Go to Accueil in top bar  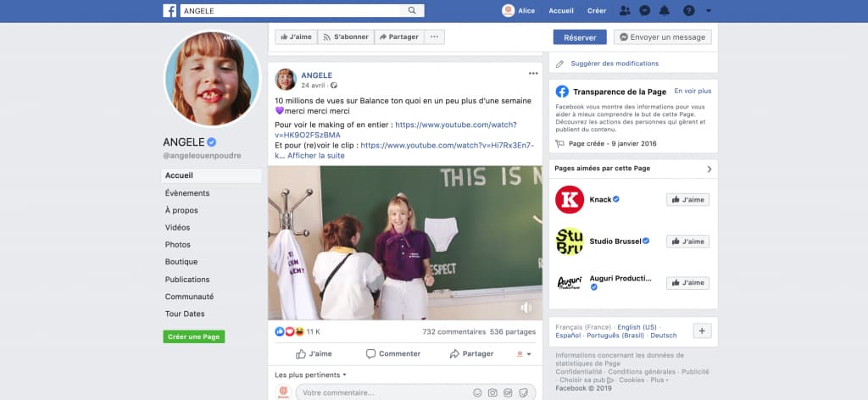pyautogui.click(x=561, y=10)
